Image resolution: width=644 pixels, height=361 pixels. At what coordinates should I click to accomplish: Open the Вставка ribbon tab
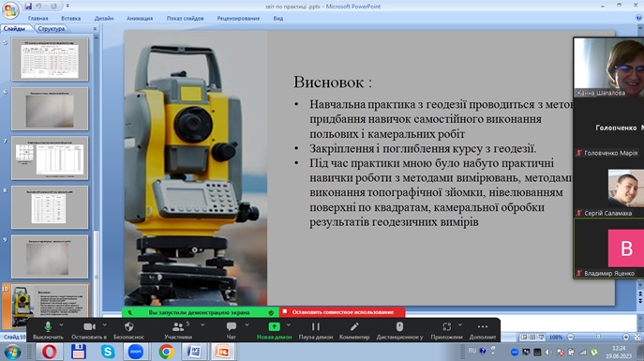(70, 19)
